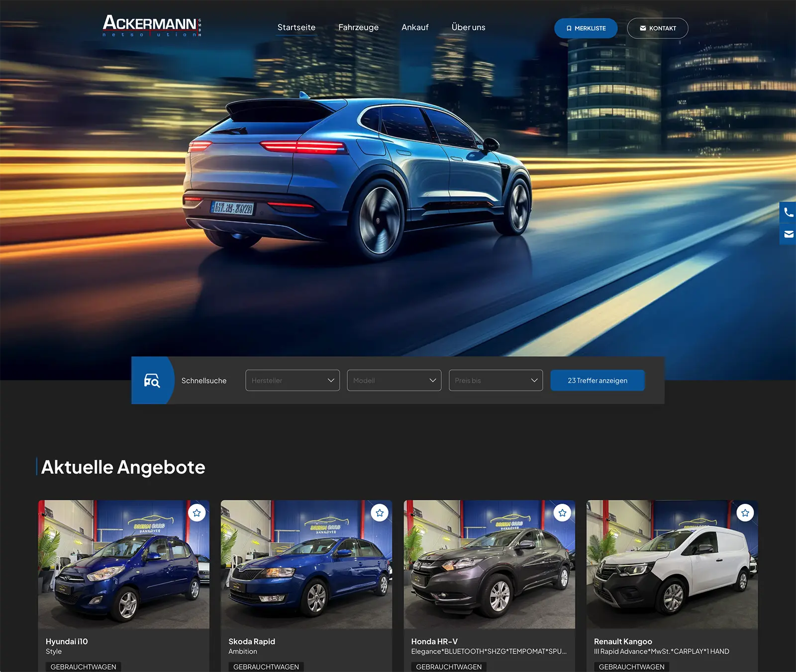796x672 pixels.
Task: Open the Über uns page
Action: click(468, 27)
